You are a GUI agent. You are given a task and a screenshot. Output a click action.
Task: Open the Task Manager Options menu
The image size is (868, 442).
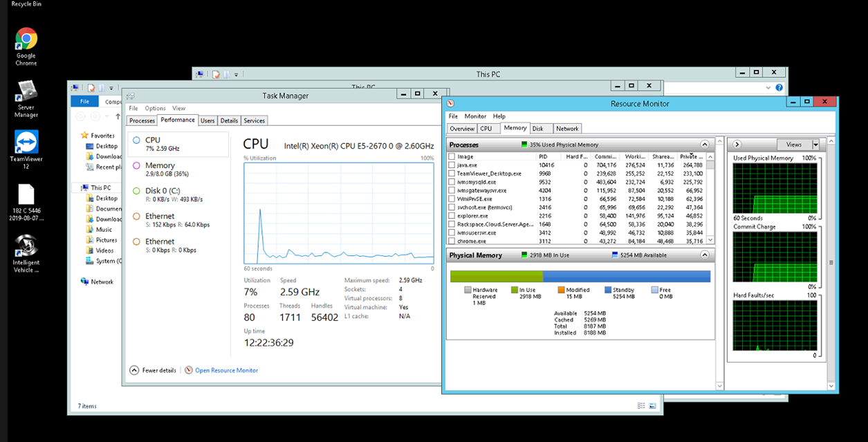coord(155,108)
